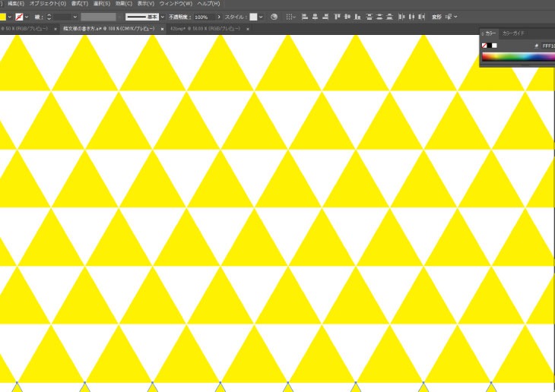Open the stroke color dropdown arrow

point(27,17)
